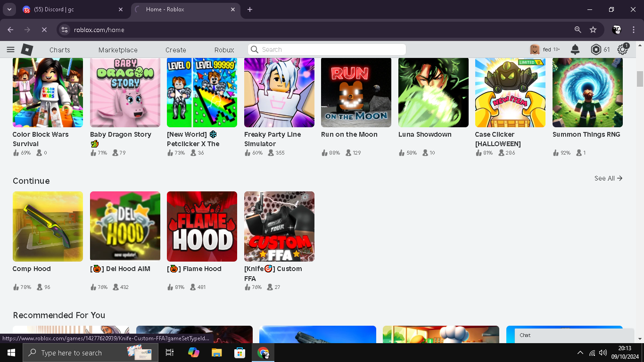Close the Discord tab
This screenshot has height=362, width=644.
[x=121, y=9]
